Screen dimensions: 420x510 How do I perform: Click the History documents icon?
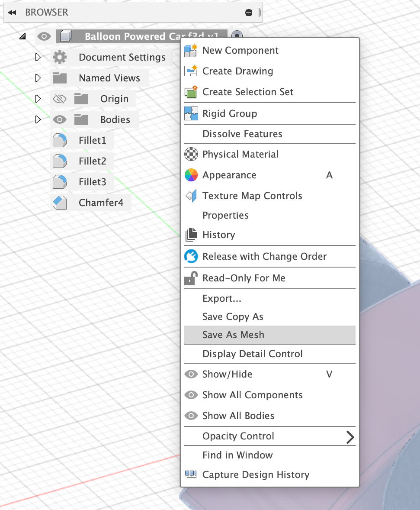191,235
